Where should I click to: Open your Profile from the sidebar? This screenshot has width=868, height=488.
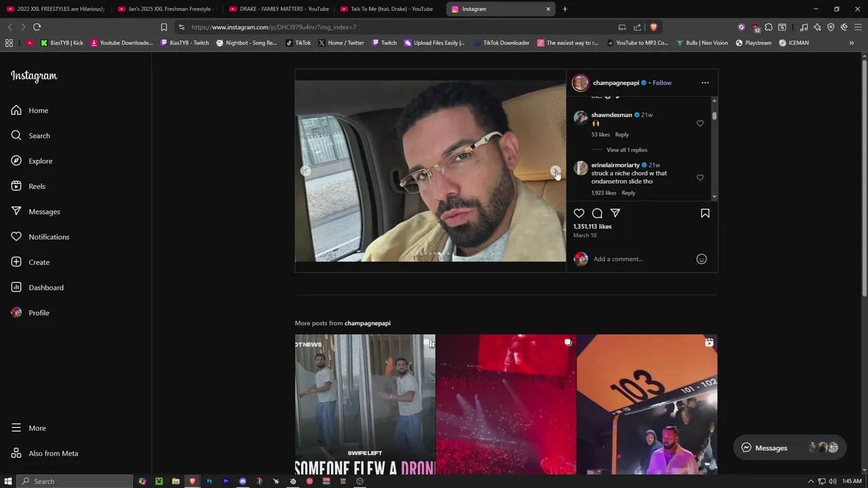point(31,312)
